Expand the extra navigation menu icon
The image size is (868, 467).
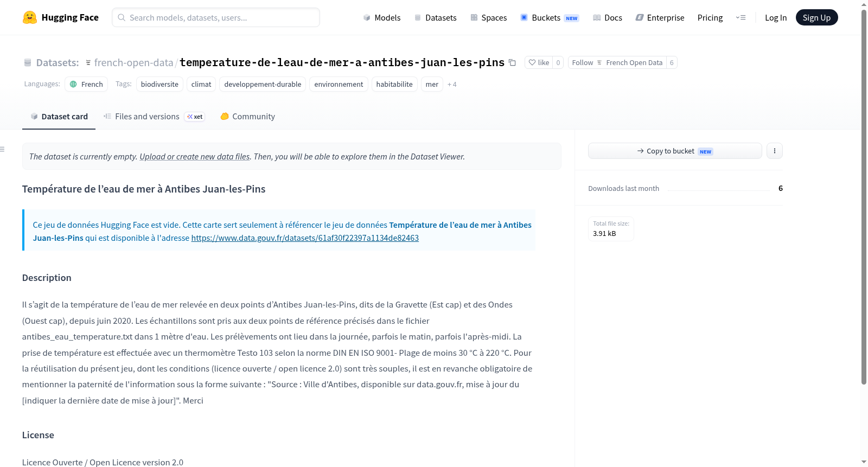point(741,17)
